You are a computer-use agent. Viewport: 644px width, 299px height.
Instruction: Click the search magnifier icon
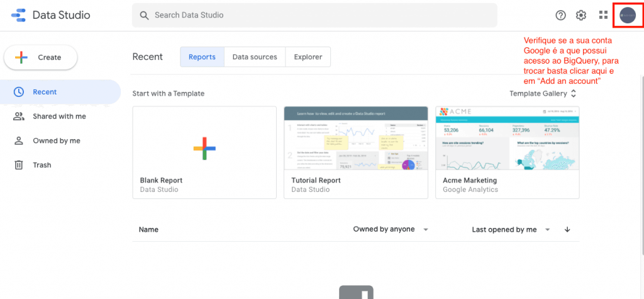pyautogui.click(x=145, y=15)
